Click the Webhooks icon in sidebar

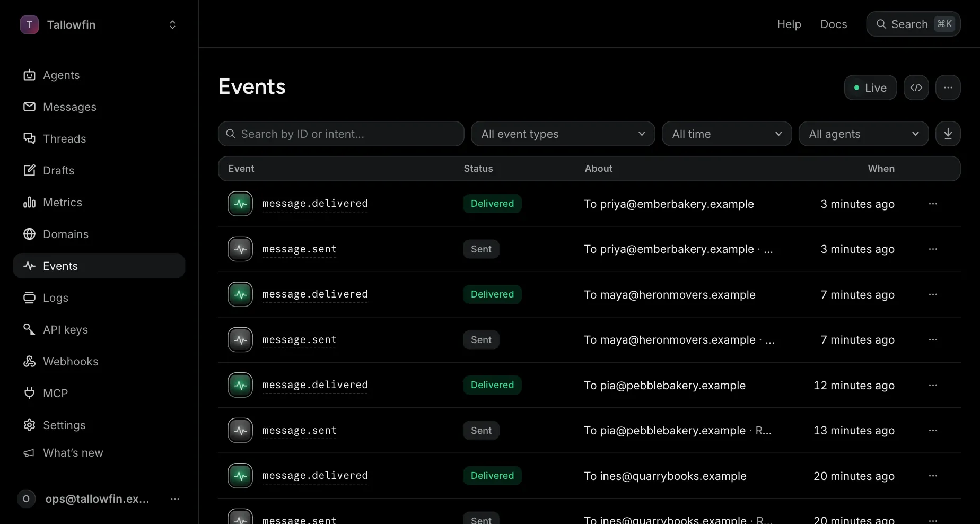29,362
